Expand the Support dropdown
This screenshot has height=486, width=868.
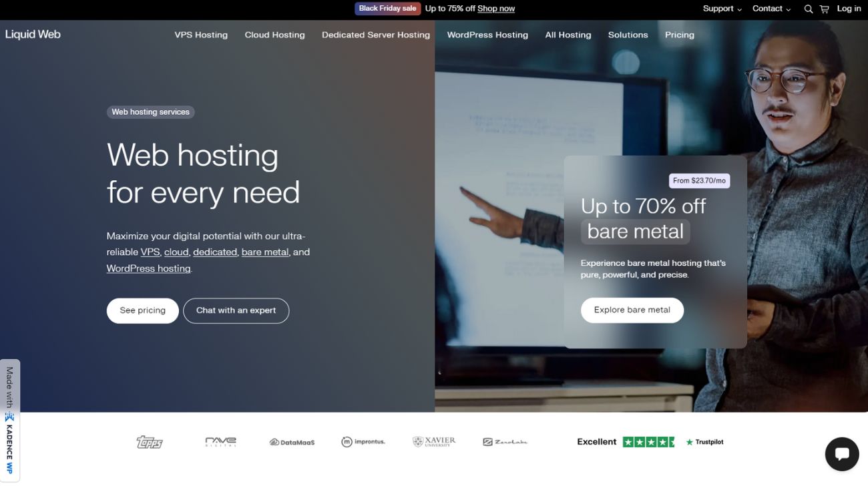point(722,9)
